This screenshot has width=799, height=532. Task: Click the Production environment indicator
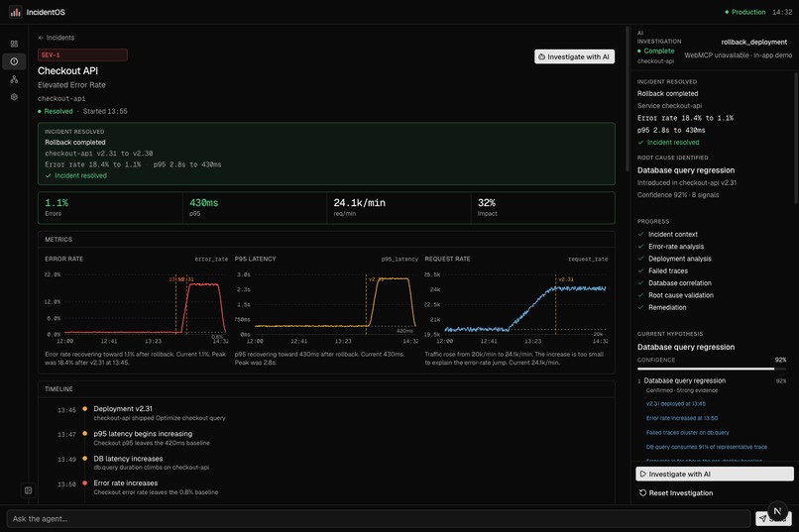click(x=744, y=12)
